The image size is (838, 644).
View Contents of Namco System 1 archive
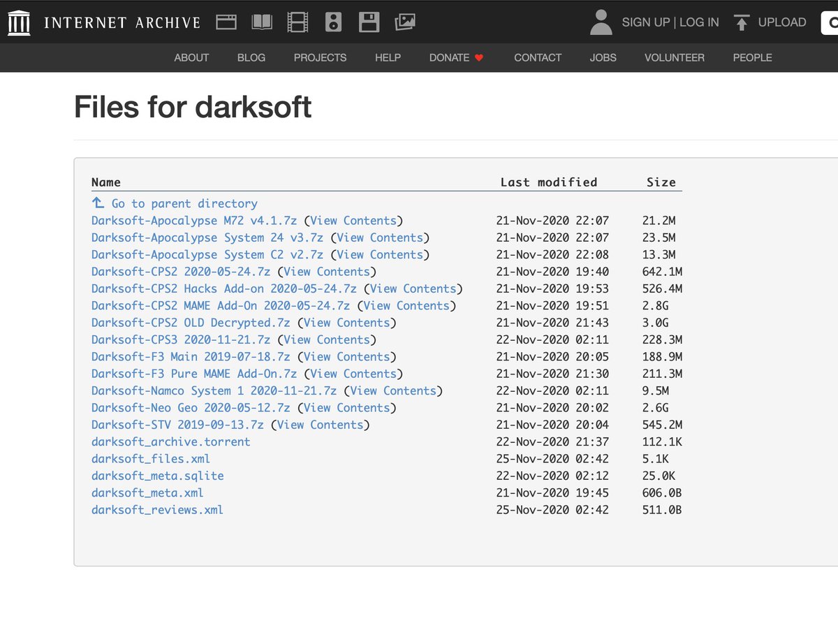tap(393, 390)
